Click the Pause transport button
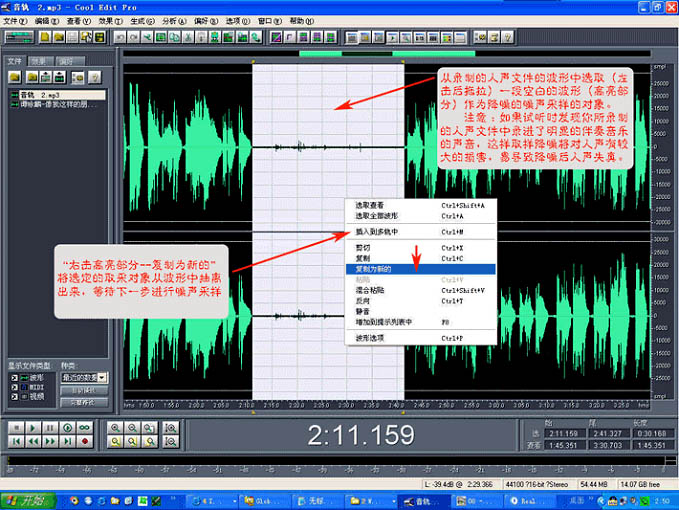The height and width of the screenshot is (510, 679). pos(51,428)
